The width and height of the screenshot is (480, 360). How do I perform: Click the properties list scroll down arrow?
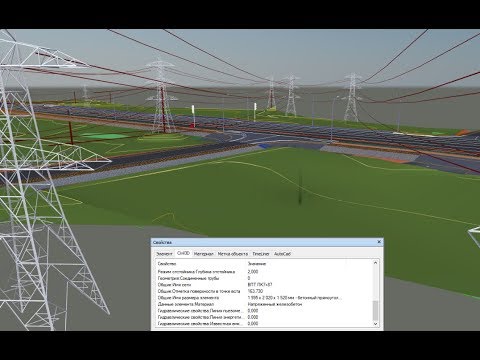coord(375,324)
